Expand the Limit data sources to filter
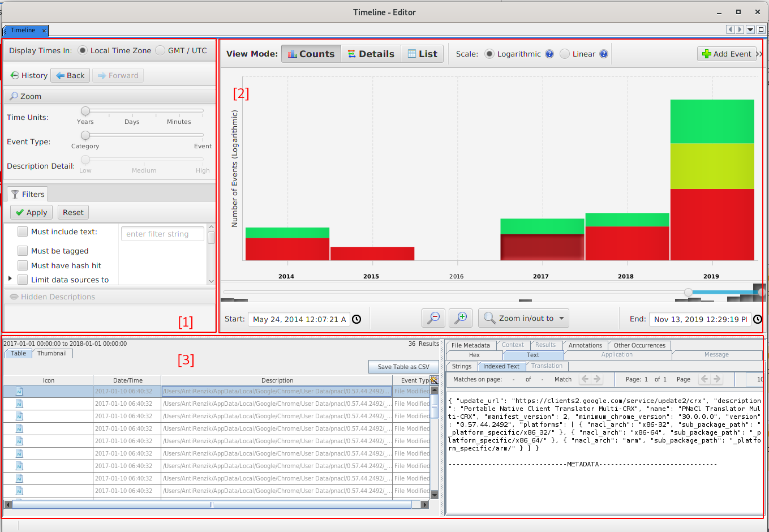The width and height of the screenshot is (769, 532). coord(10,279)
